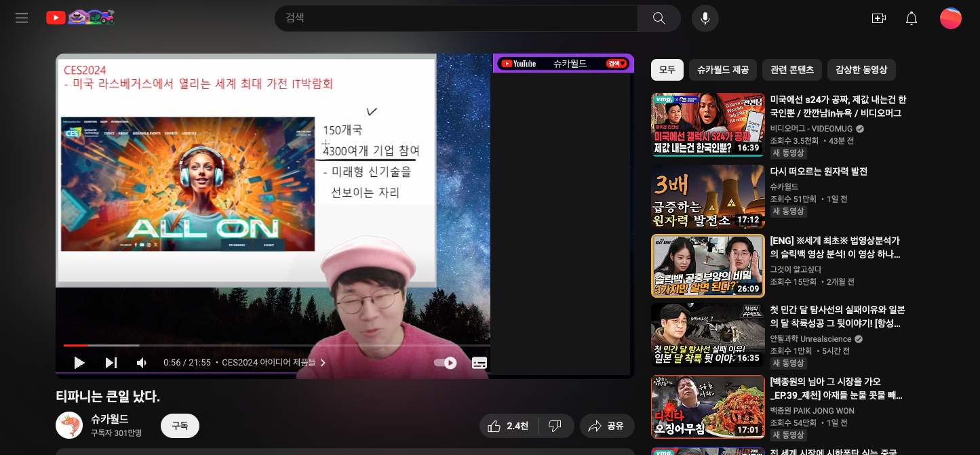Open the account avatar menu
The image size is (980, 455).
950,18
